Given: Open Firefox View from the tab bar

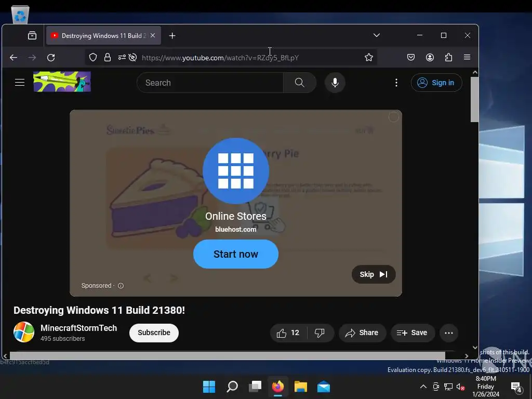Looking at the screenshot, I should tap(32, 36).
